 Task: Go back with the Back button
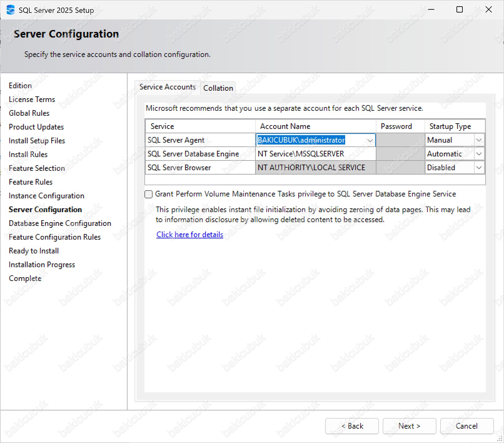(x=352, y=426)
